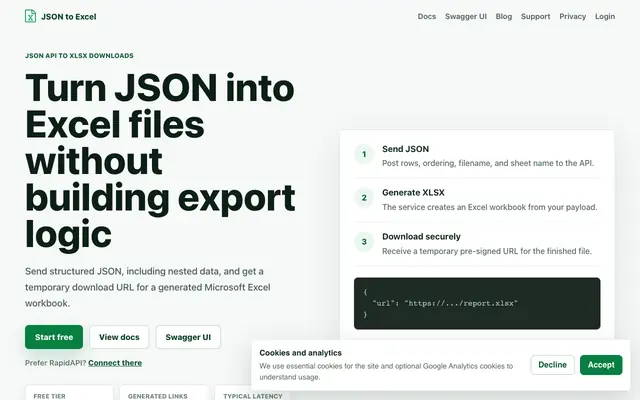
Task: Click the 'TYPICAL LATENCY' card label
Action: (253, 396)
